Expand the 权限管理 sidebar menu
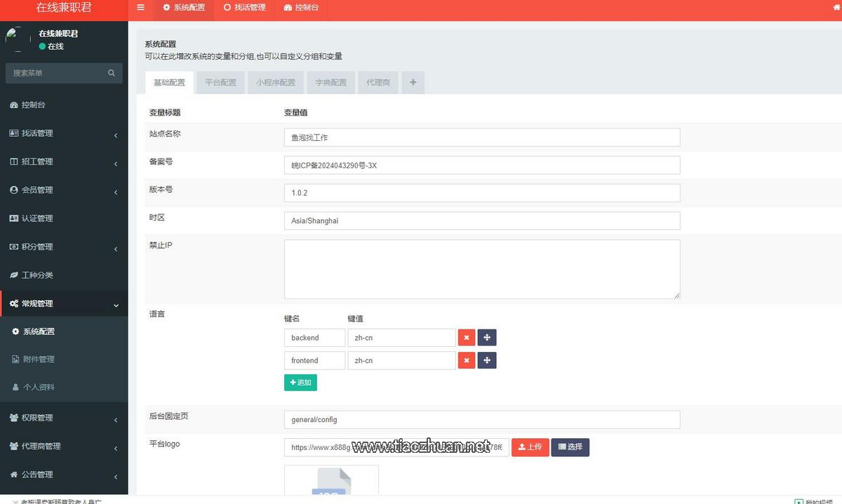The image size is (842, 504). (x=63, y=418)
